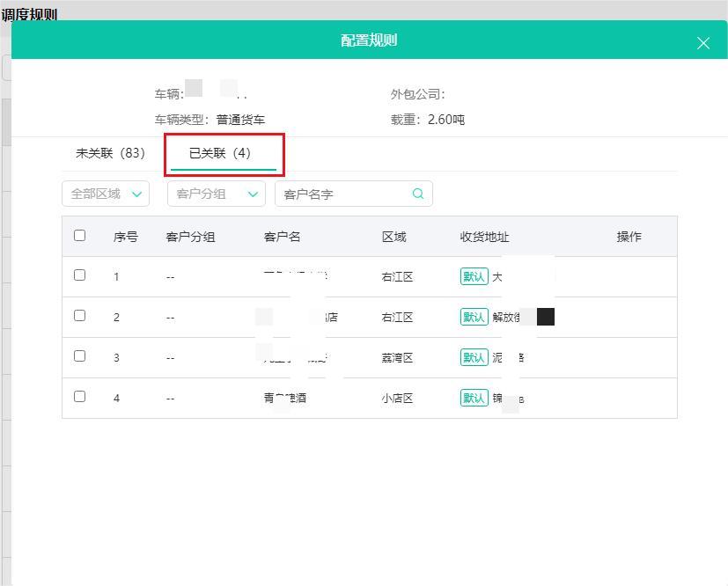Click the search magnifier icon
The image size is (728, 586).
click(x=418, y=193)
